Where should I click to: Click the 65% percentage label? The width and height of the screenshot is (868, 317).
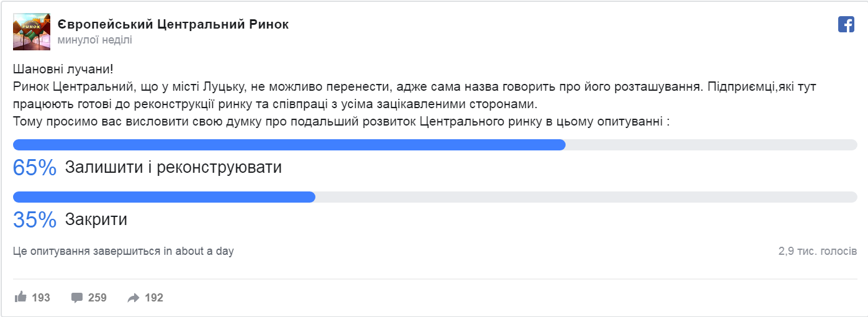pyautogui.click(x=35, y=167)
